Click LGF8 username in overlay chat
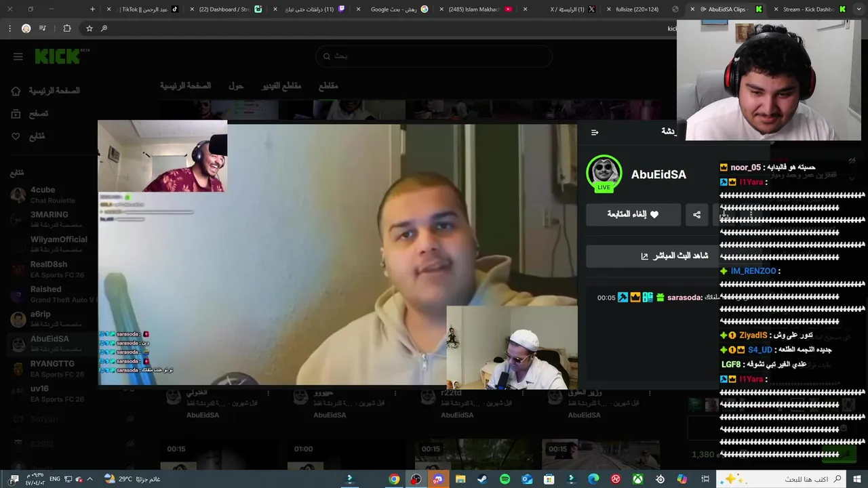This screenshot has height=488, width=868. click(731, 365)
